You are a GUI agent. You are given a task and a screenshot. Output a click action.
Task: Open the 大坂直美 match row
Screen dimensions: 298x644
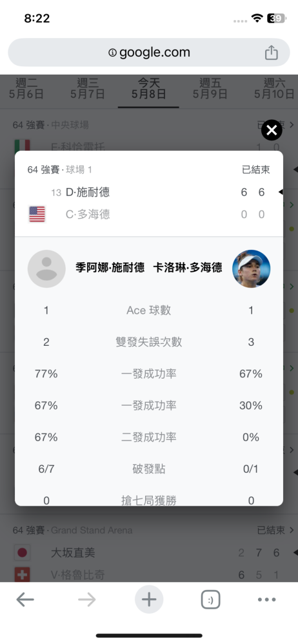[149, 553]
